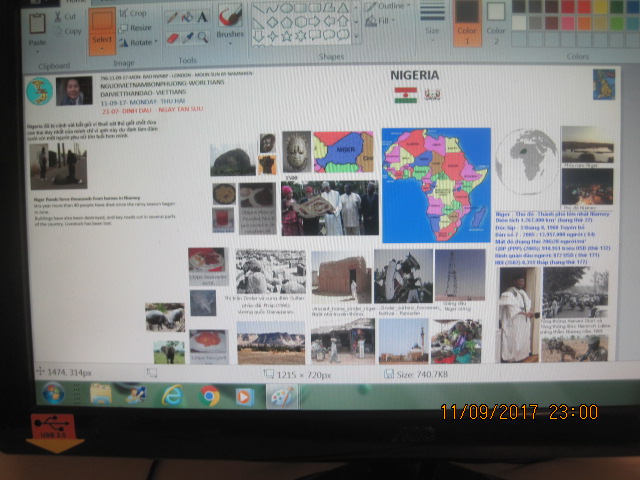Viewport: 640px width, 480px height.
Task: Open the Rotate dropdown menu
Action: coord(138,42)
